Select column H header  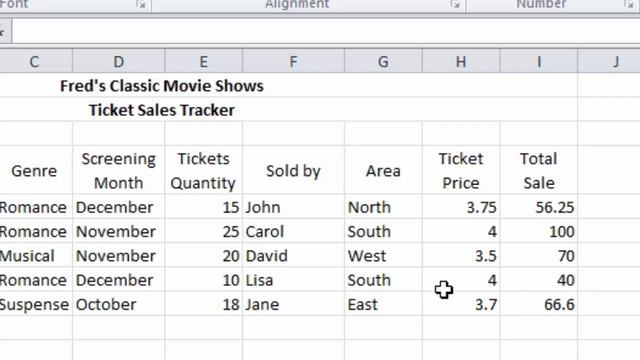point(461,62)
